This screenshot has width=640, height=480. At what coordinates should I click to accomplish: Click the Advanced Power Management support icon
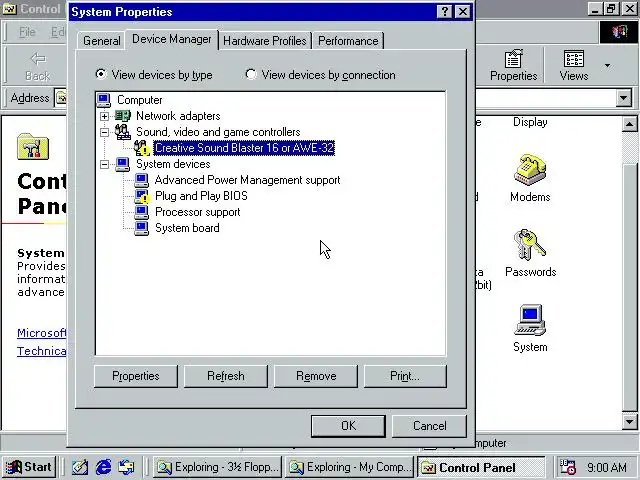click(142, 180)
